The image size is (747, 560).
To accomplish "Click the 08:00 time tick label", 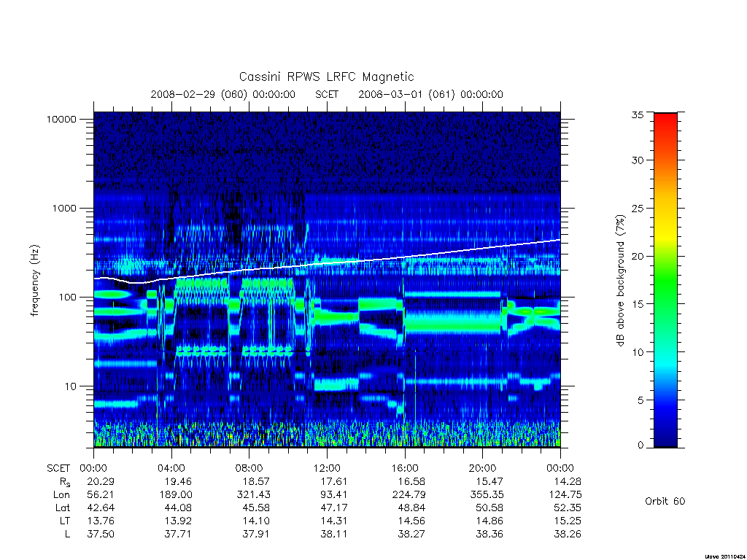I will tap(249, 469).
